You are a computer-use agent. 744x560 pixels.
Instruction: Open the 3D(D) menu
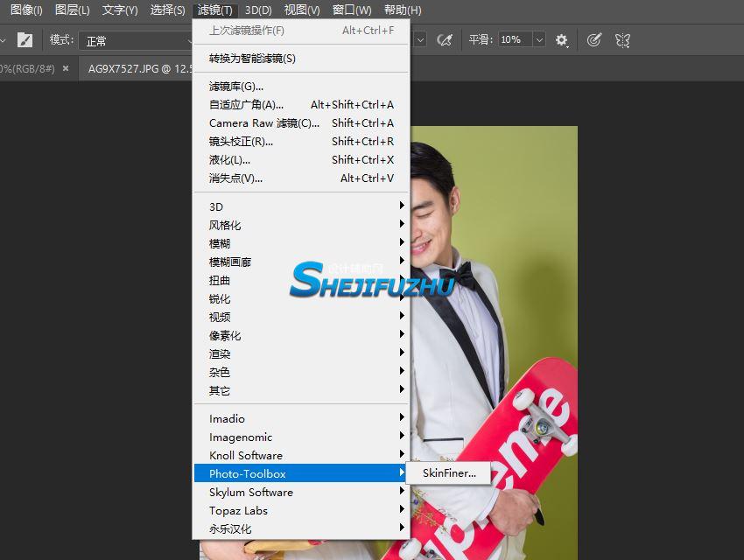[258, 10]
